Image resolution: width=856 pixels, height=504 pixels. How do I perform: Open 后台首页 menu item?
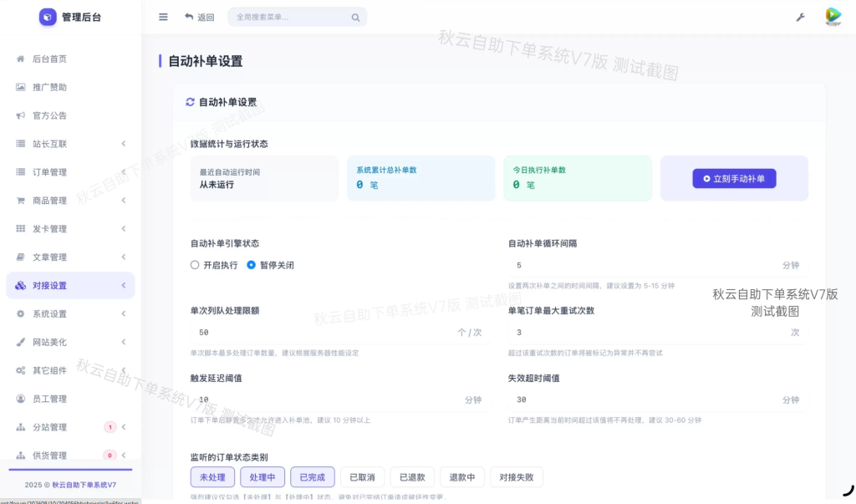point(70,59)
